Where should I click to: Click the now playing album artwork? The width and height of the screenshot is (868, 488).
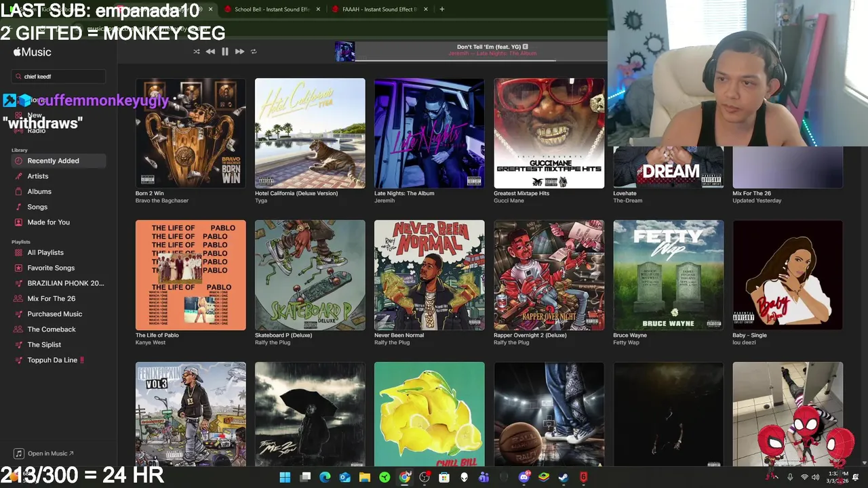coord(344,52)
